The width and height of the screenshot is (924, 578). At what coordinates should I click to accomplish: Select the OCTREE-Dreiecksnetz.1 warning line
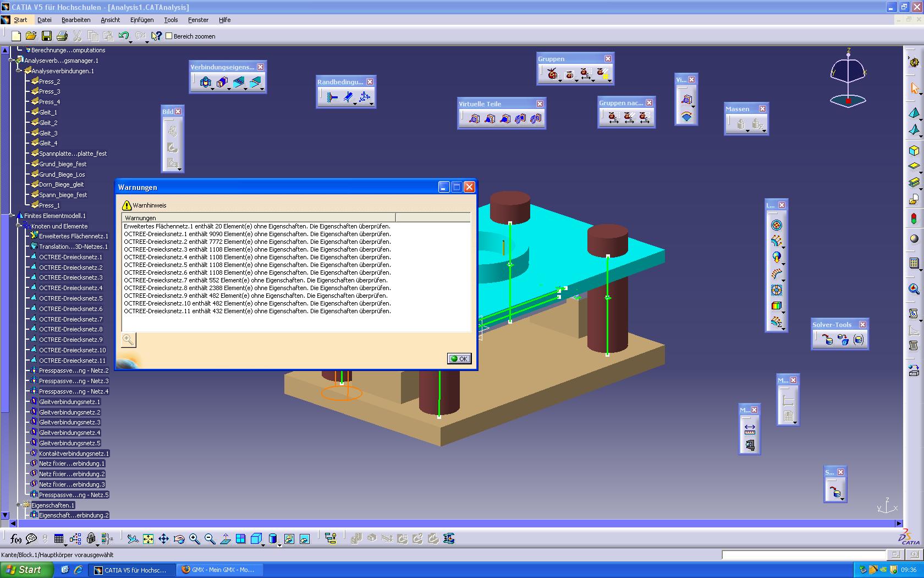coord(257,234)
